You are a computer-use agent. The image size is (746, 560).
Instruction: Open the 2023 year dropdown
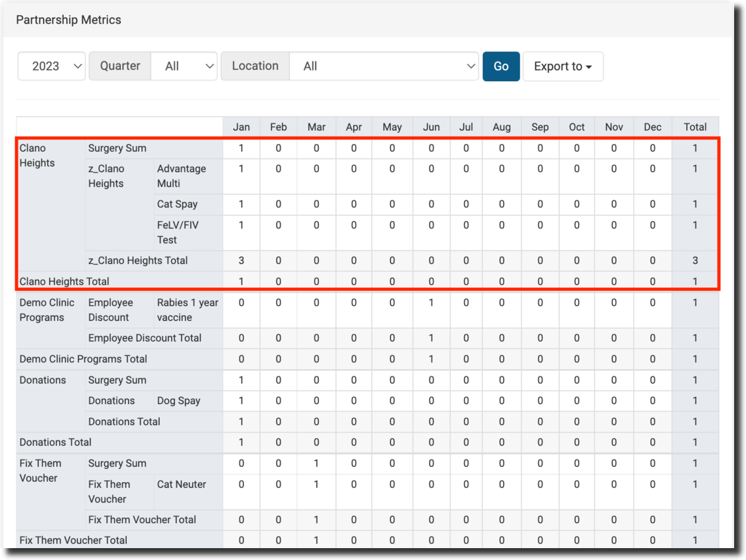pyautogui.click(x=51, y=66)
